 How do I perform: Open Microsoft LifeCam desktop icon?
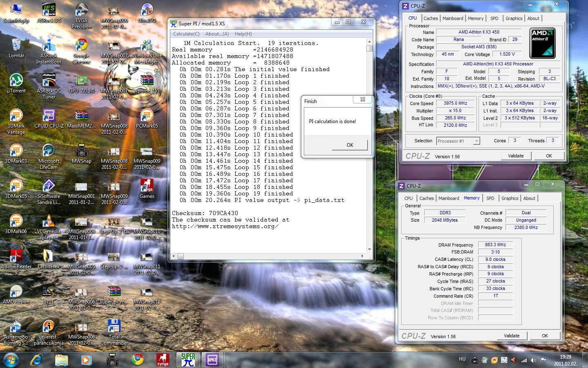49,157
